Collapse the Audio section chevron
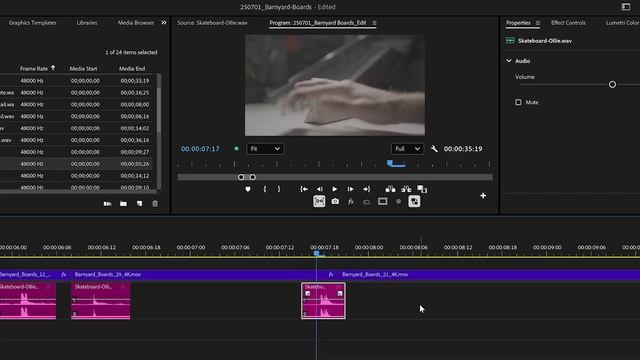 [x=509, y=61]
